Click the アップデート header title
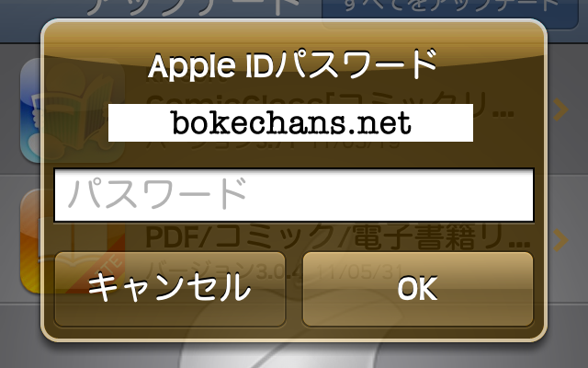588x368 pixels. point(193,7)
